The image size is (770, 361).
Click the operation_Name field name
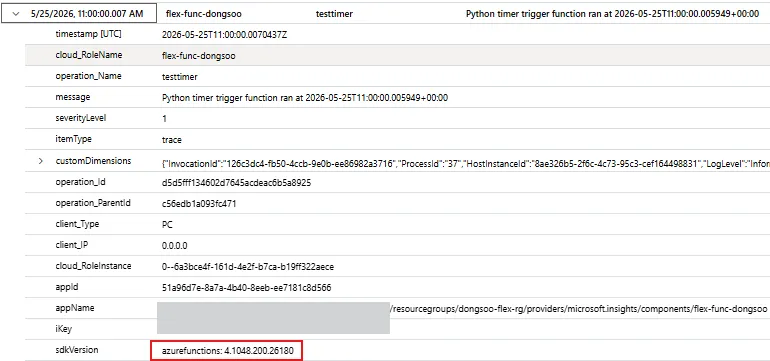pos(88,76)
